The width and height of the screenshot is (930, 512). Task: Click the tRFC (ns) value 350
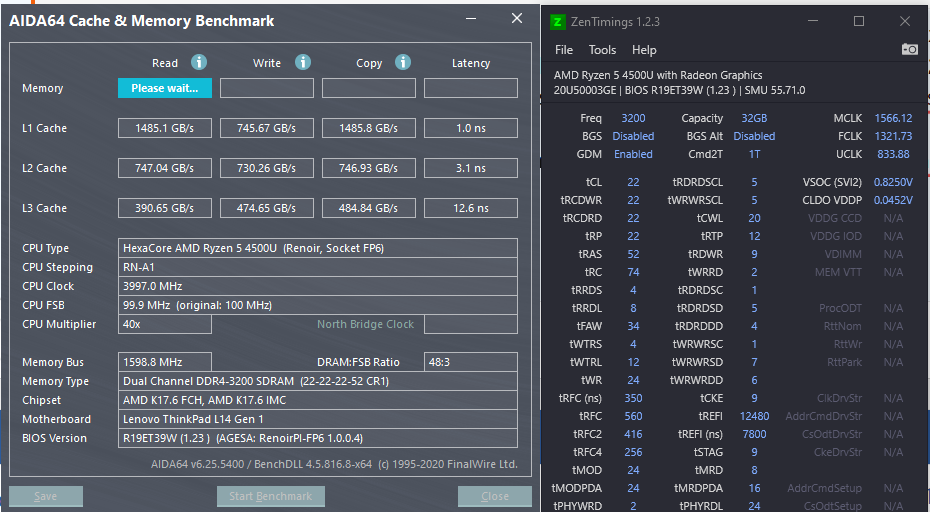click(633, 398)
